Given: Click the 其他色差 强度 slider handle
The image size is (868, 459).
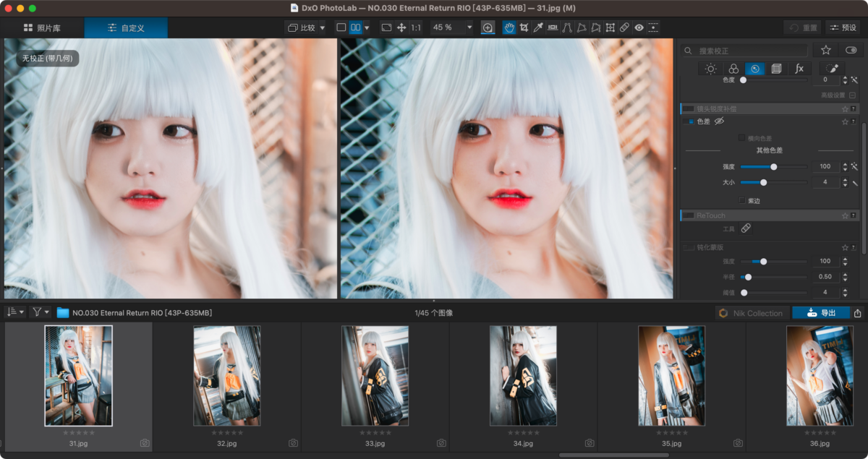Looking at the screenshot, I should [x=773, y=166].
